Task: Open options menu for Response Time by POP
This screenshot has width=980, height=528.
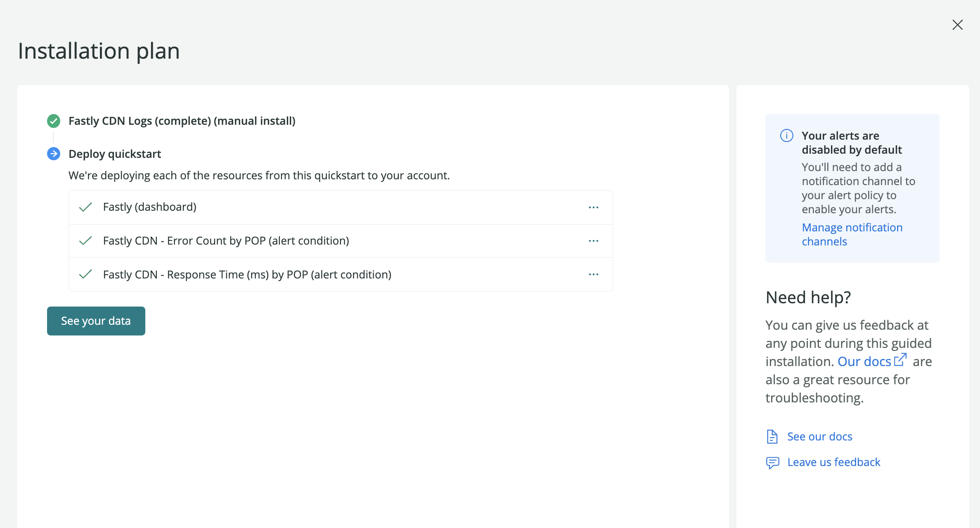Action: 594,274
